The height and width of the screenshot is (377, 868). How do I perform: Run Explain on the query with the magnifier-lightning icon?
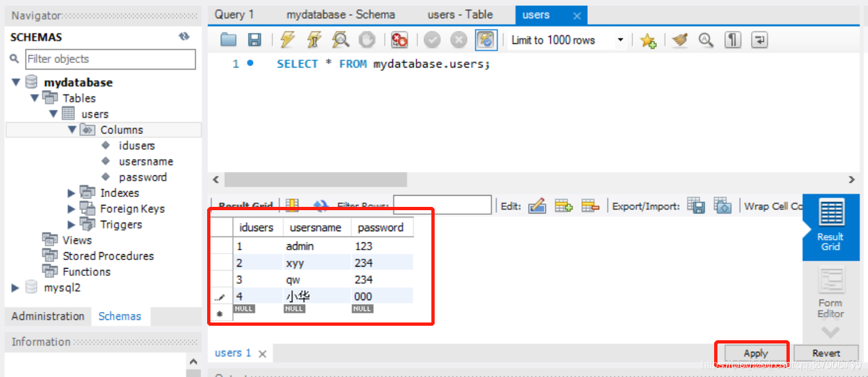pyautogui.click(x=340, y=40)
